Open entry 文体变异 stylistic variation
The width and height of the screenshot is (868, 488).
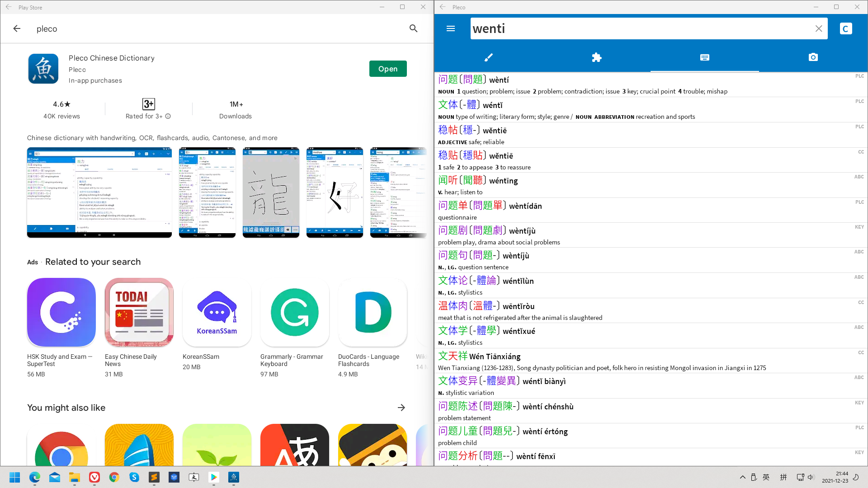click(651, 386)
